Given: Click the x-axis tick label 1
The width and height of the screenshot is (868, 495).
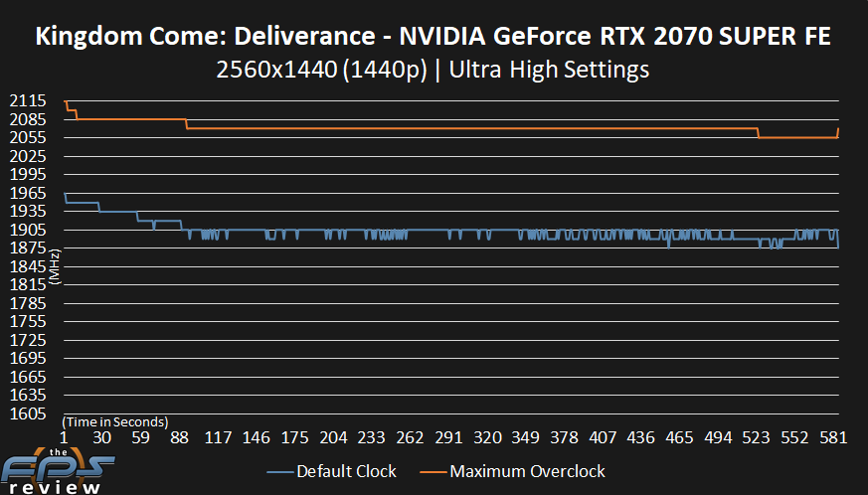Looking at the screenshot, I should tap(65, 438).
